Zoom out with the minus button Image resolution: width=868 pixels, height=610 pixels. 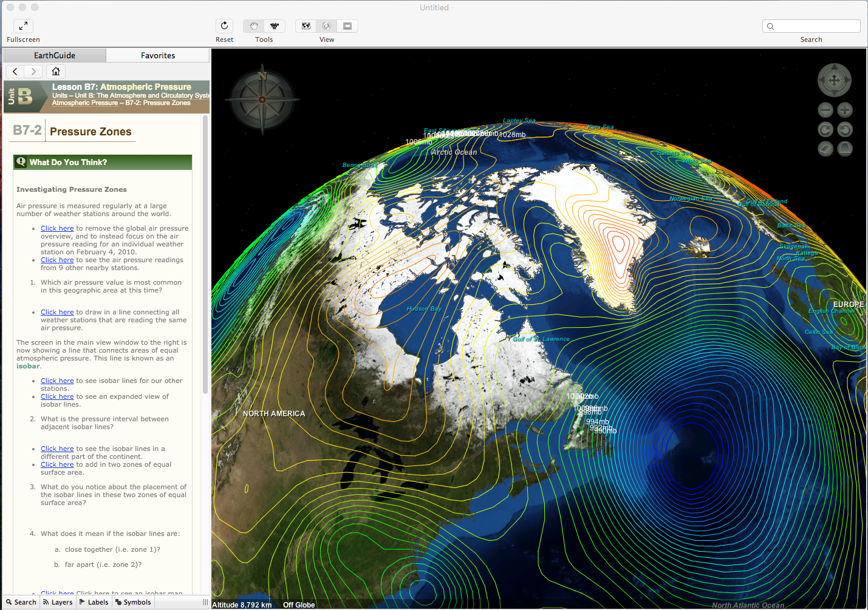click(825, 110)
